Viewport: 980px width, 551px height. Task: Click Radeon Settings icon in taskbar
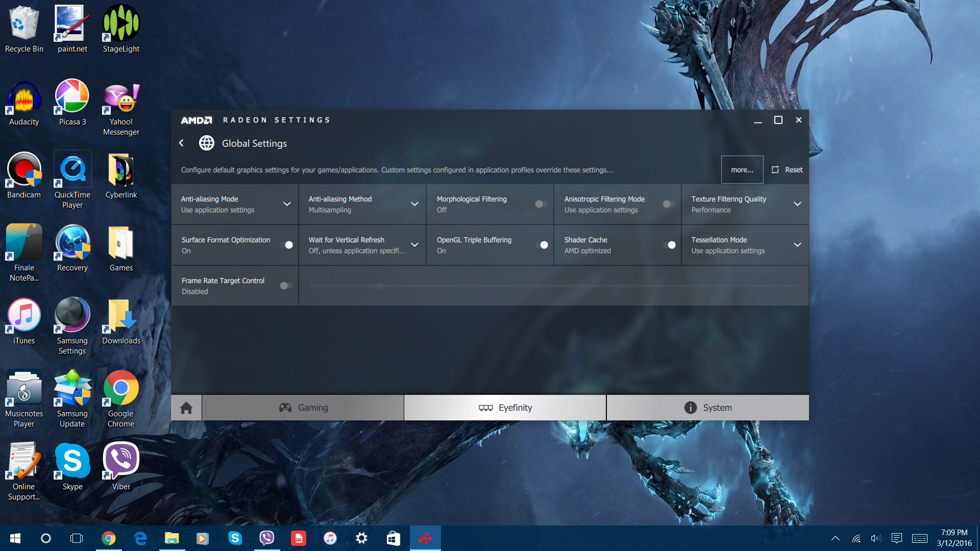[x=425, y=538]
